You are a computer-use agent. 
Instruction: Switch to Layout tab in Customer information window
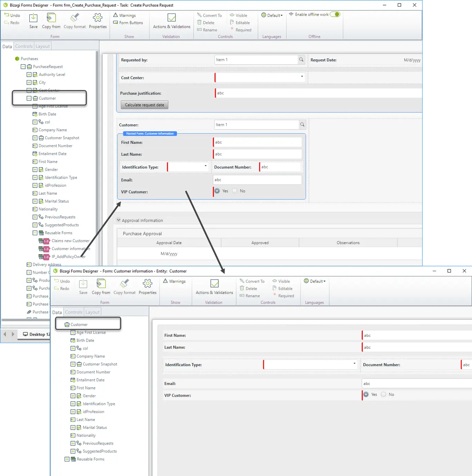click(93, 312)
